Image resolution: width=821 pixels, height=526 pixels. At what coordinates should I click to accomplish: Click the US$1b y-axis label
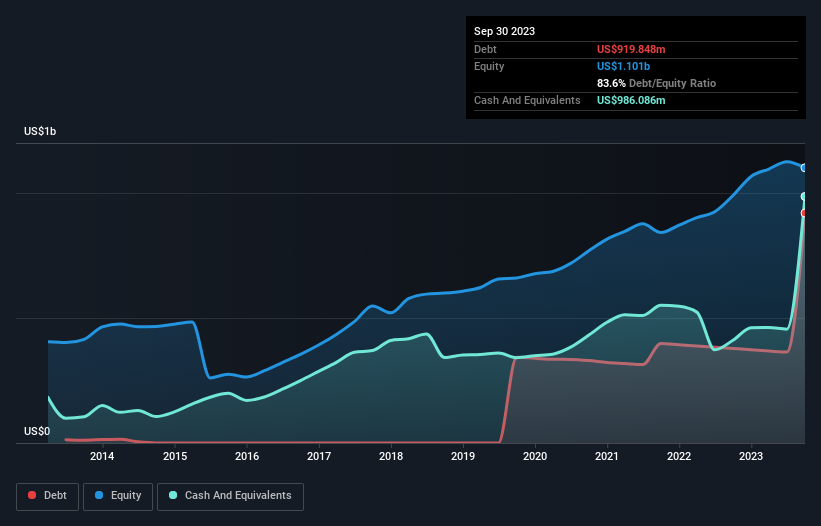pyautogui.click(x=40, y=131)
